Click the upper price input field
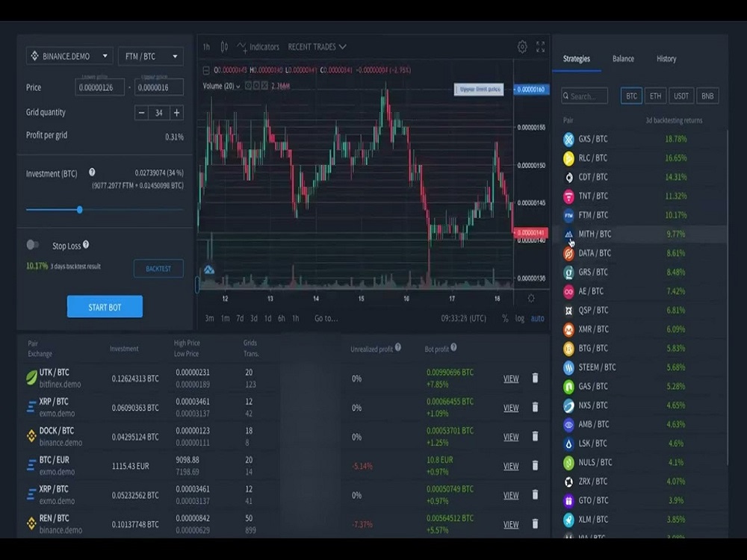Screen dimensions: 747x560 click(x=158, y=87)
